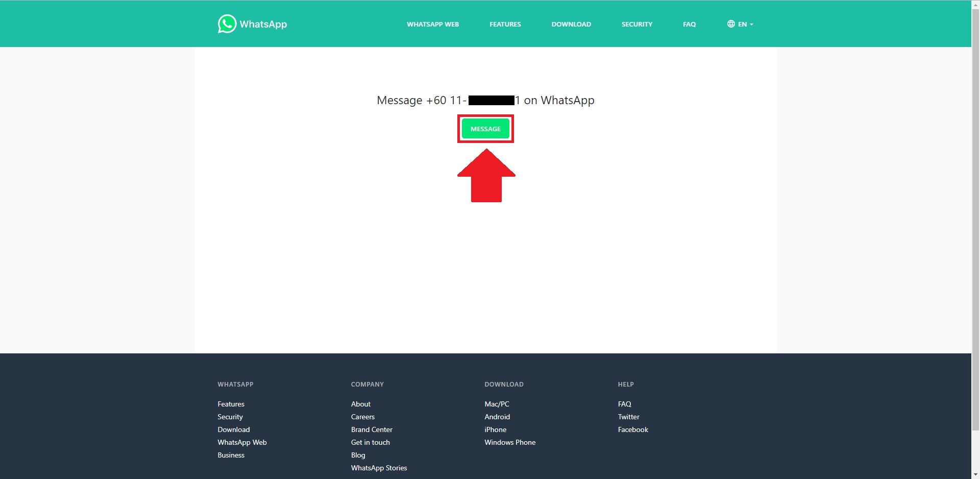980x479 pixels.
Task: Click the green MESSAGE button
Action: [x=485, y=129]
